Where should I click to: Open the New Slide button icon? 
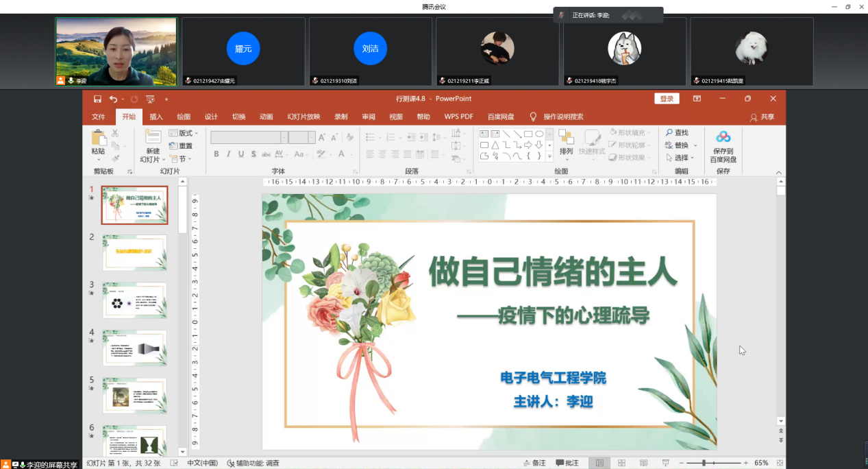[x=153, y=136]
